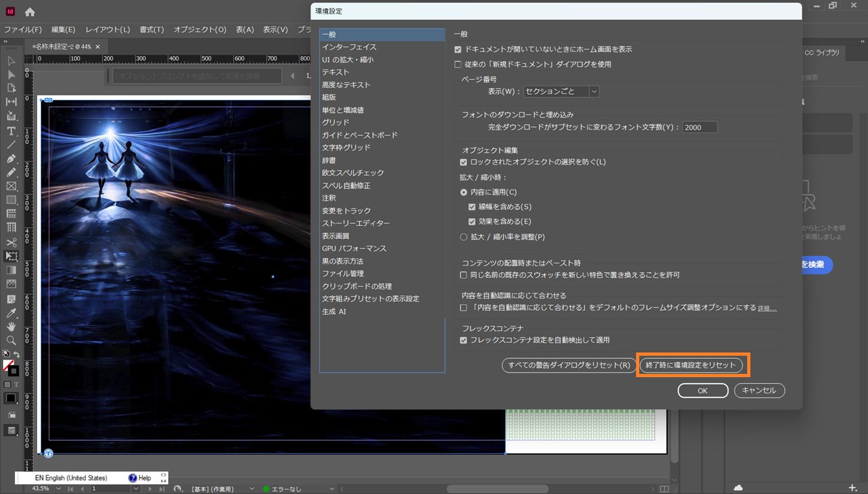Enable 従来の「新規ドキュメント」ダイアログを使用 checkbox
Screen dimensions: 868x494
click(457, 64)
